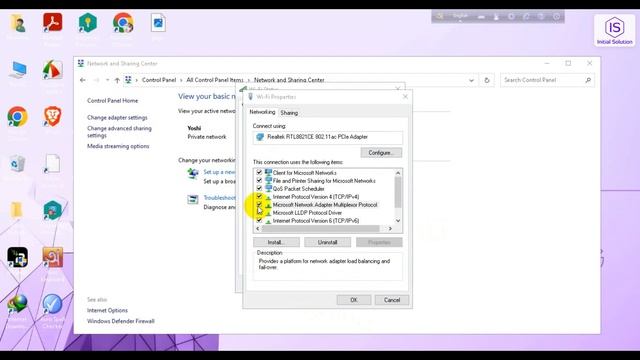Click the items list scroll down arrow
The width and height of the screenshot is (640, 360).
[398, 221]
